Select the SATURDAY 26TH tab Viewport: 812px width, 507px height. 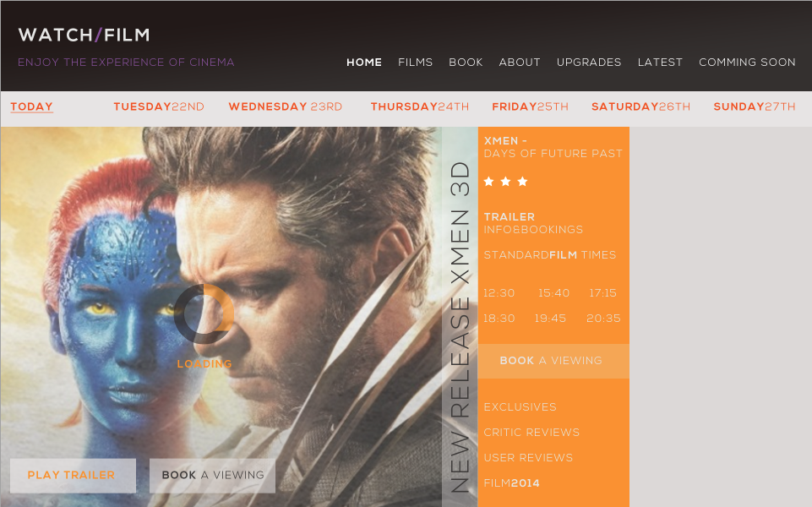(640, 106)
